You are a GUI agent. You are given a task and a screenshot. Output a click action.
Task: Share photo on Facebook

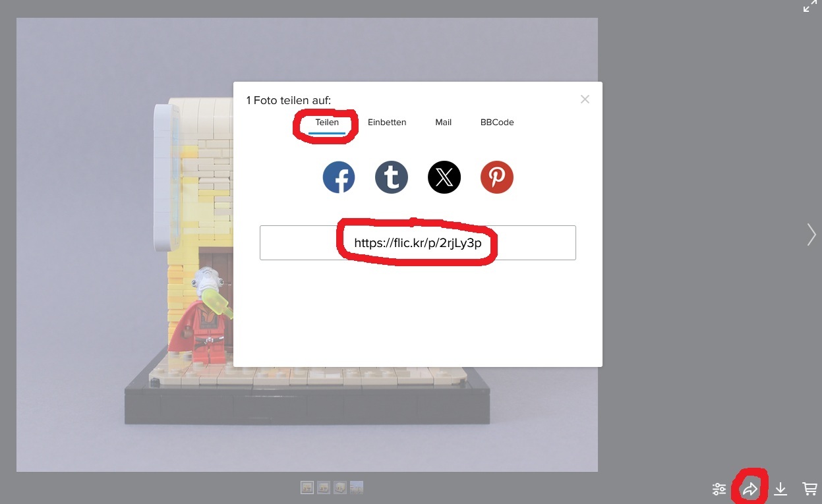(339, 178)
